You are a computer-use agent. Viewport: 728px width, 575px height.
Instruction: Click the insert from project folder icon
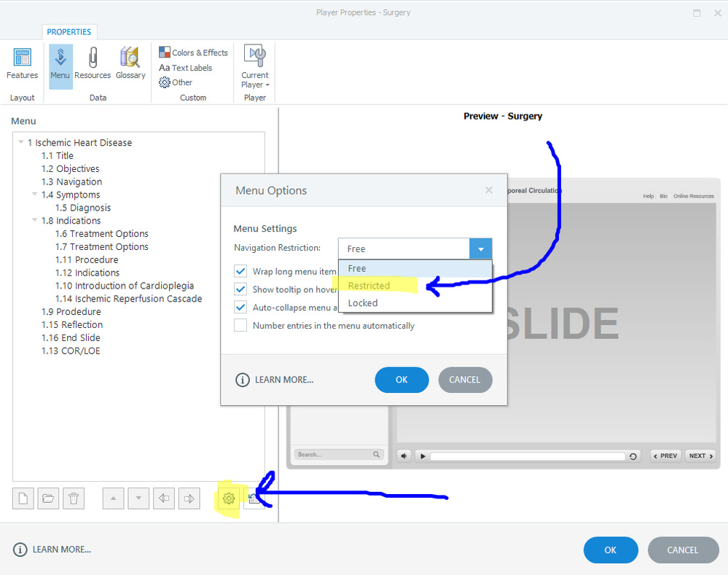(48, 498)
